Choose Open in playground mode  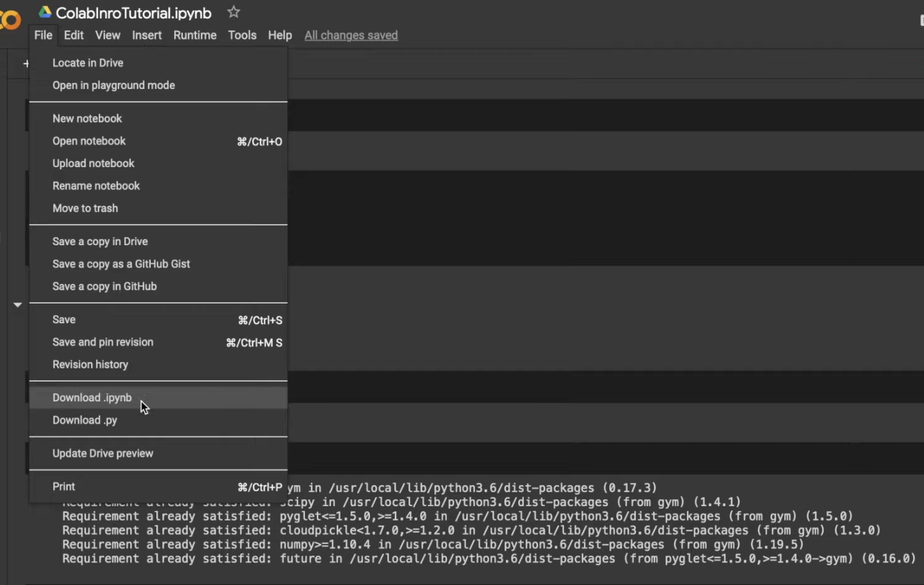pos(158,85)
